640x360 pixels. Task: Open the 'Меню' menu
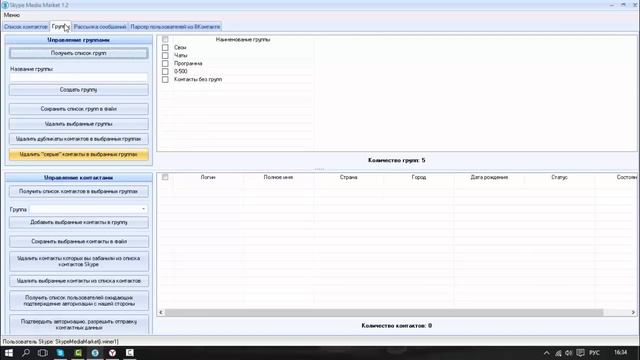click(11, 15)
